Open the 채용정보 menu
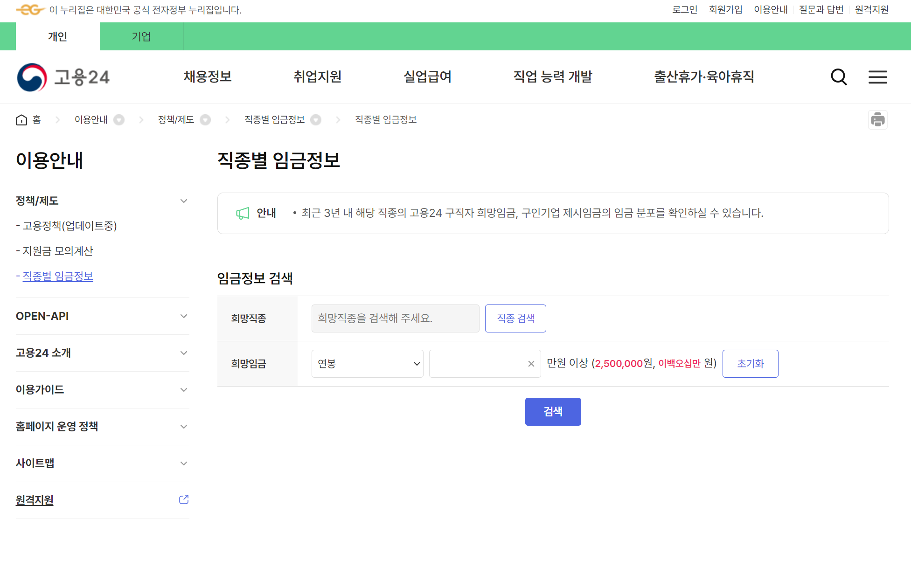This screenshot has width=911, height=588. click(208, 77)
